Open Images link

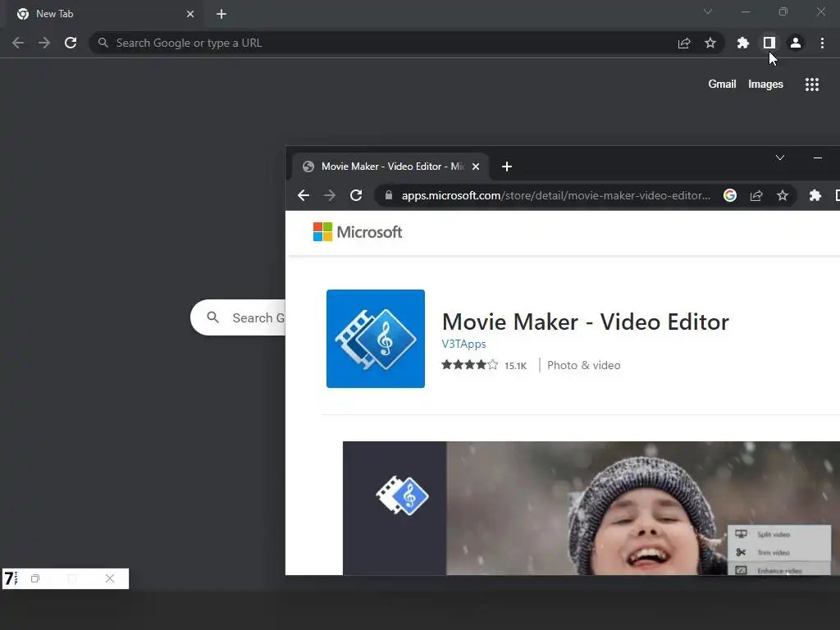coord(765,84)
